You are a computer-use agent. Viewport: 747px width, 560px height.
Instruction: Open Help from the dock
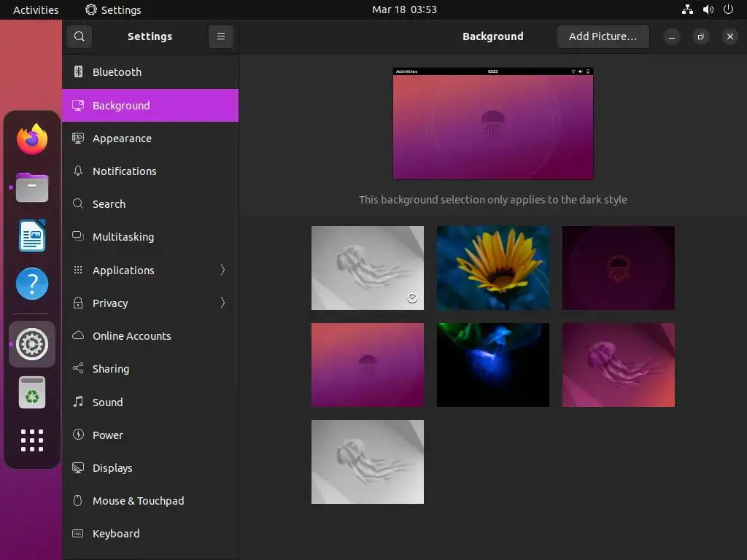[x=32, y=284]
